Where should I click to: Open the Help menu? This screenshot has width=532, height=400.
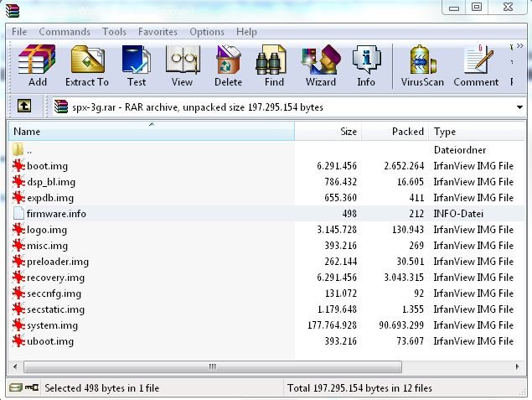[x=246, y=32]
